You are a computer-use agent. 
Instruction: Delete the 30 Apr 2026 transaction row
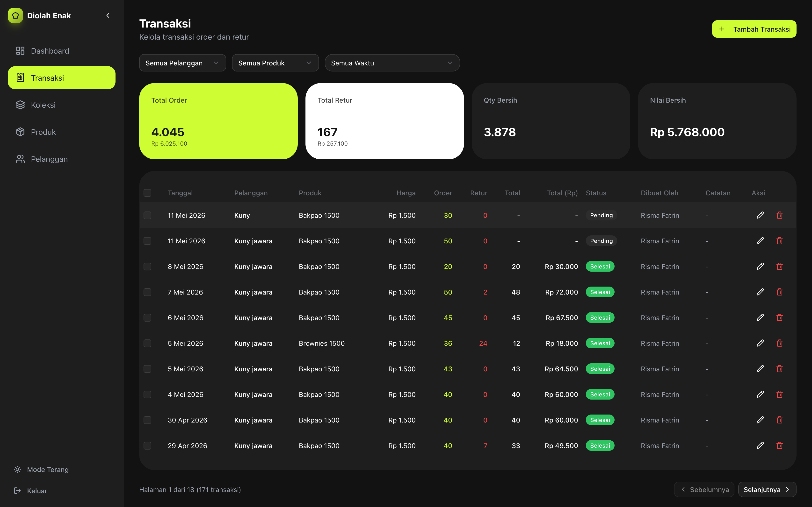(x=779, y=420)
